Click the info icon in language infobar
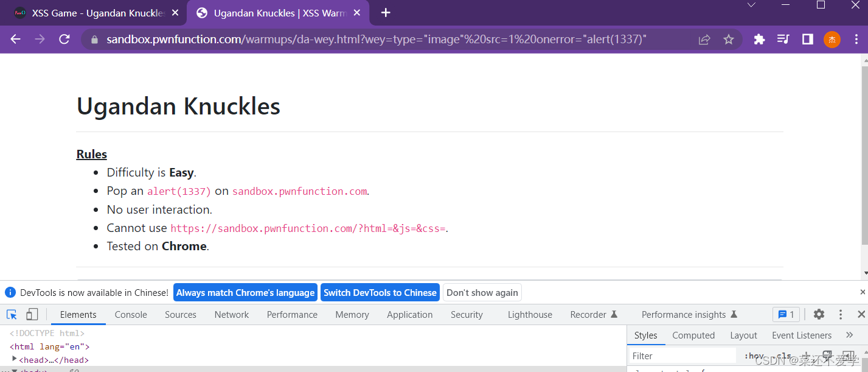Screen dimensions: 868x372 coord(11,293)
